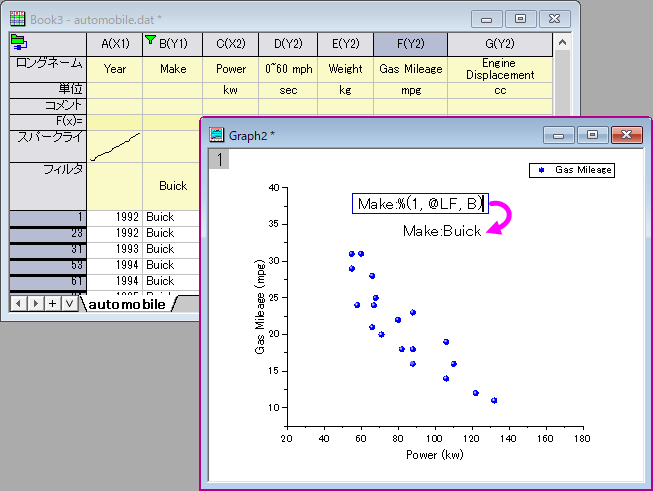
Task: Click the Make text label input box
Action: click(420, 204)
